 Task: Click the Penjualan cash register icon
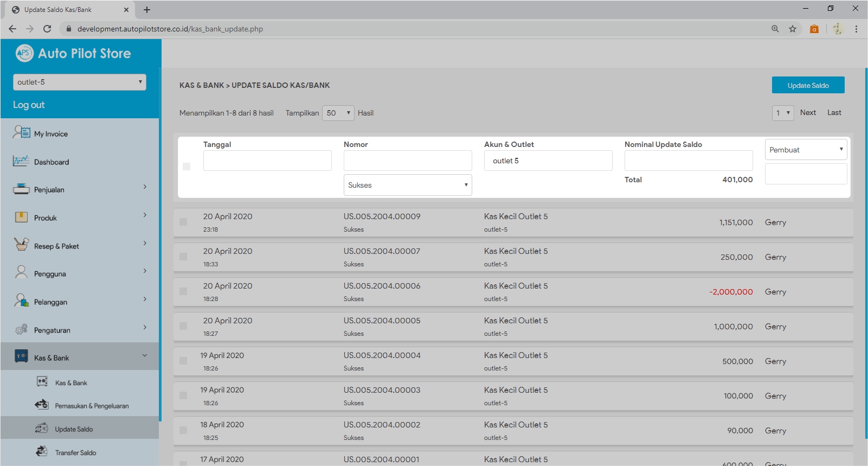pos(21,189)
